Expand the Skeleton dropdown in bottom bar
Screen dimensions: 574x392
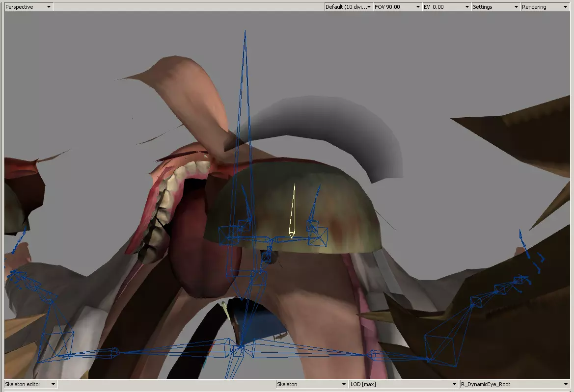click(x=312, y=384)
